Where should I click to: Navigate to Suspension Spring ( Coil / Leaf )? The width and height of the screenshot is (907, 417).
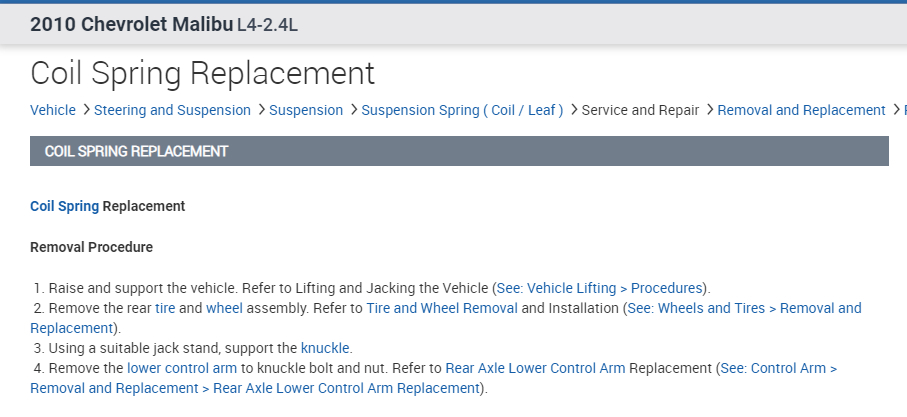[462, 110]
